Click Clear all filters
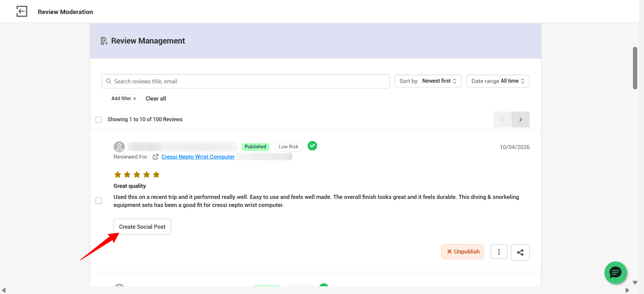The image size is (644, 294). coord(156,98)
